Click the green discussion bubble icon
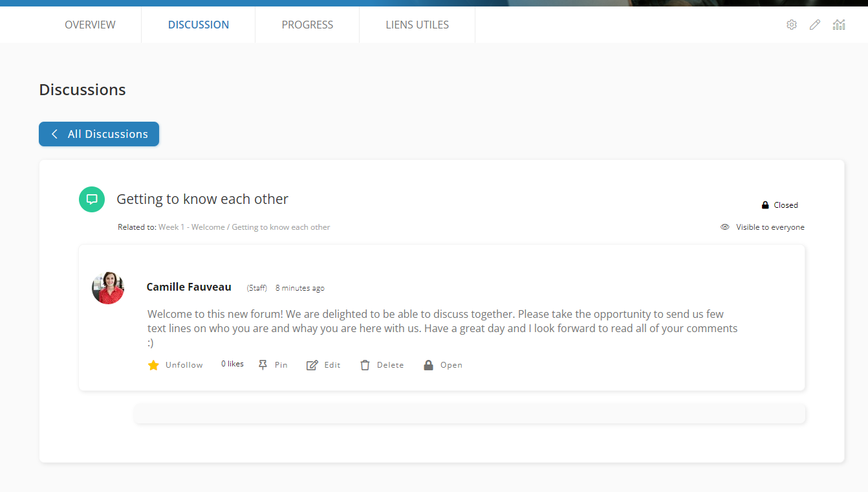The width and height of the screenshot is (868, 492). 92,199
